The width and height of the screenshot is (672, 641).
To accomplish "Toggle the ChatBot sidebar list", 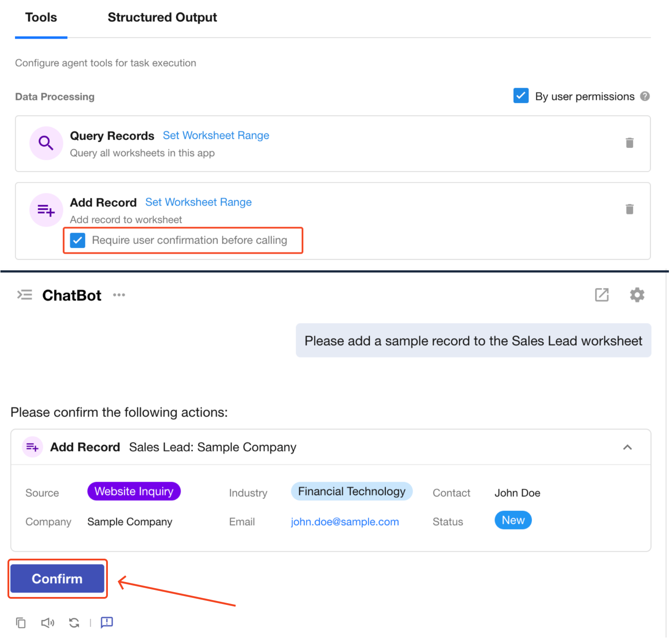I will point(25,295).
